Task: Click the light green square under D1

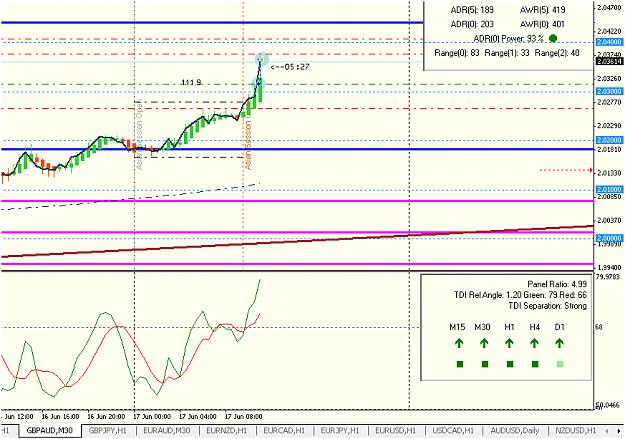Action: click(x=560, y=364)
